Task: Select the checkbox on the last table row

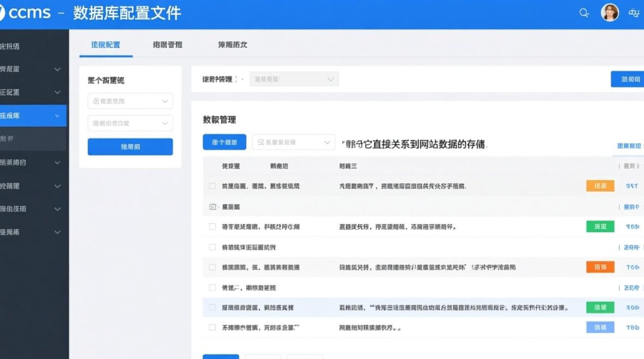Action: click(x=212, y=327)
